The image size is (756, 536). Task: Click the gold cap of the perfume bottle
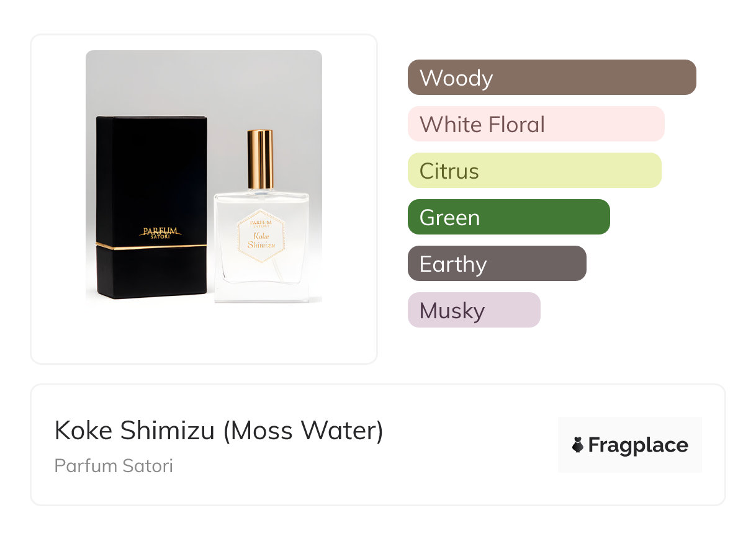[x=260, y=159]
